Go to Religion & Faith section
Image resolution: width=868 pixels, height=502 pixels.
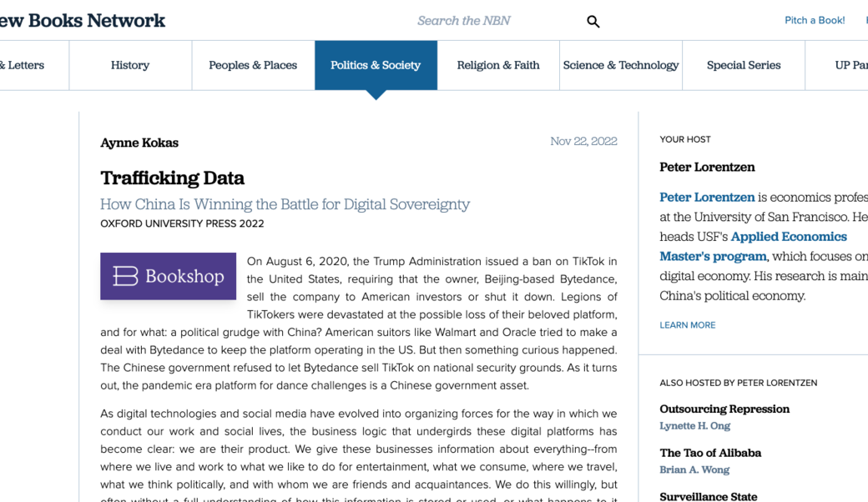click(498, 65)
